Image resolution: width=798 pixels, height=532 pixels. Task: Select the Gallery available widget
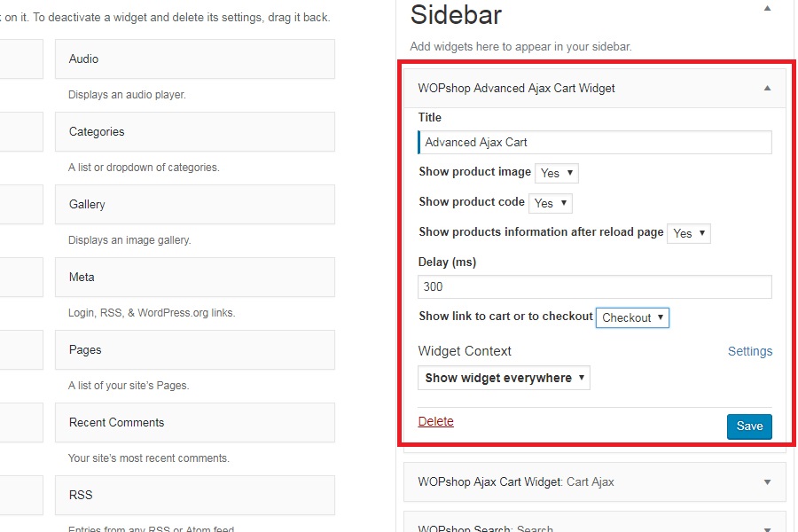point(194,204)
